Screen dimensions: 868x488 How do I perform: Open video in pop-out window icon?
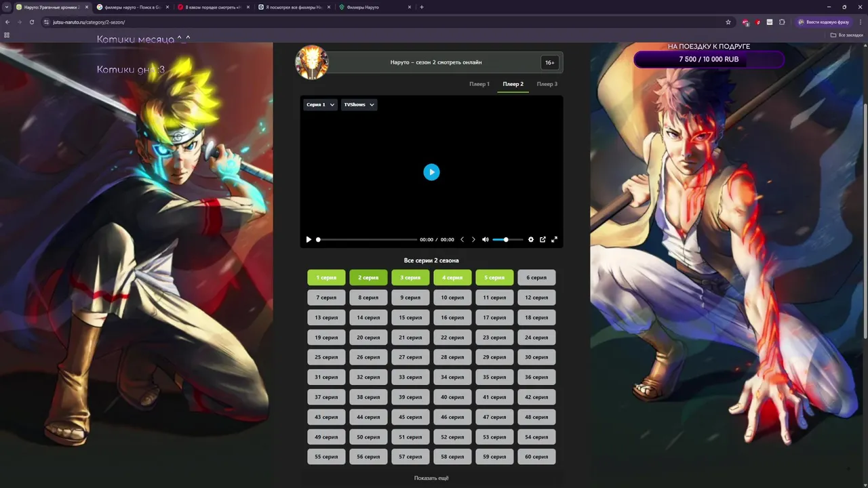click(542, 239)
